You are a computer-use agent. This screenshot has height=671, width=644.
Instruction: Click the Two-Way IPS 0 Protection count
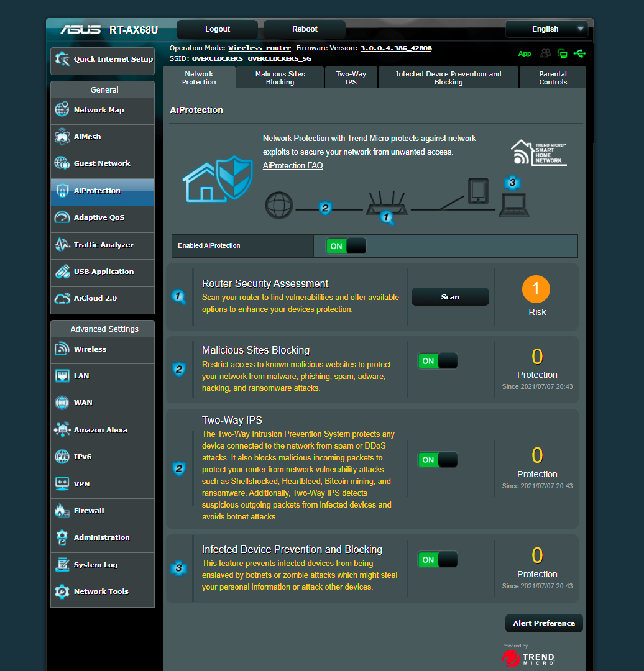(537, 455)
